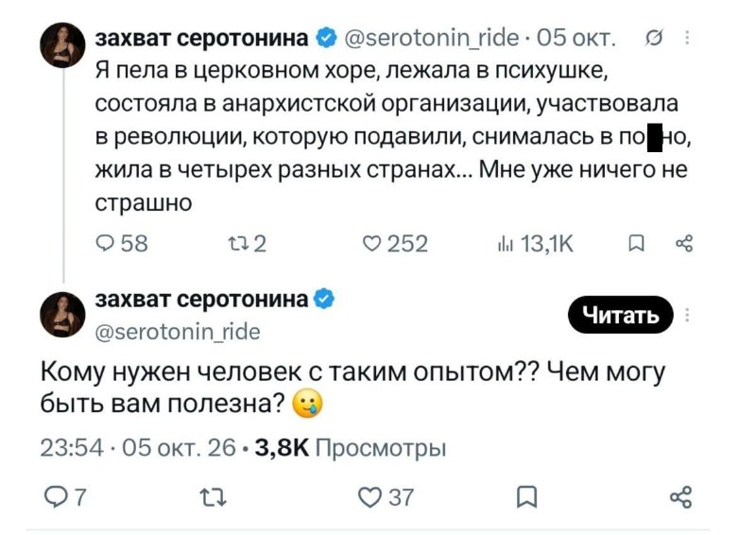Open 3,8K Просмотры view stats

[x=350, y=448]
